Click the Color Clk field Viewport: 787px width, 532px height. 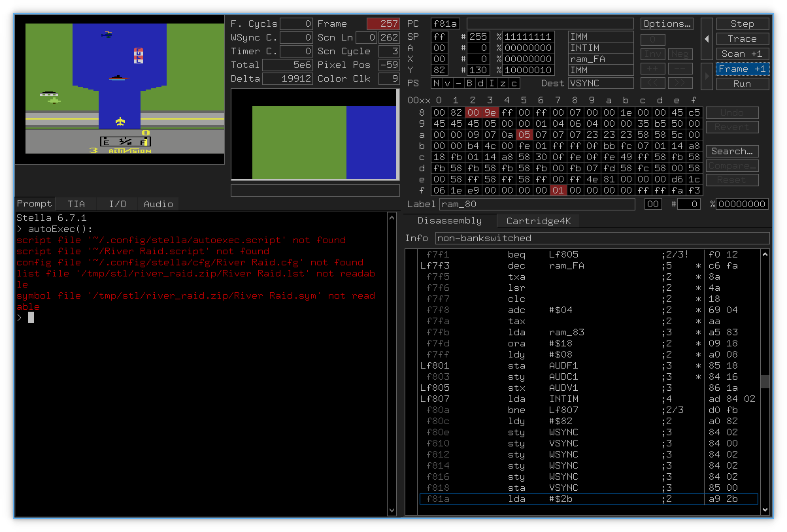pyautogui.click(x=389, y=78)
